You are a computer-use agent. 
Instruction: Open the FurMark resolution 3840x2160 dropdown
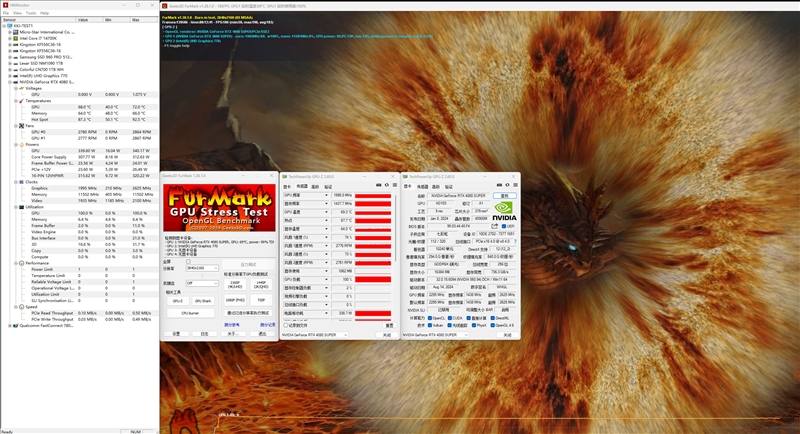202,268
